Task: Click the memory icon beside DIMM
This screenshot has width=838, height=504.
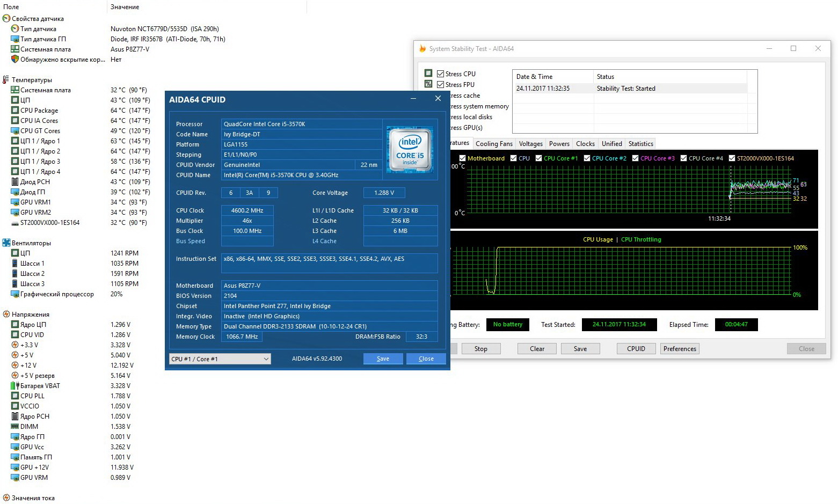Action: pyautogui.click(x=15, y=426)
